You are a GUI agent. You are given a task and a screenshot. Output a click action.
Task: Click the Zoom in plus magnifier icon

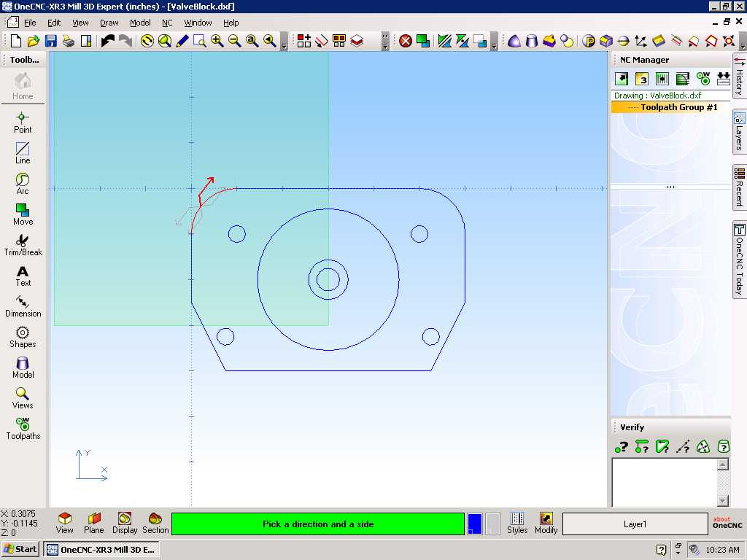pyautogui.click(x=217, y=41)
